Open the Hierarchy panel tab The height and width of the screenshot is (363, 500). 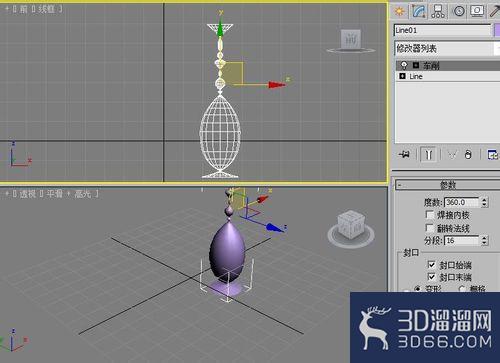tap(438, 11)
